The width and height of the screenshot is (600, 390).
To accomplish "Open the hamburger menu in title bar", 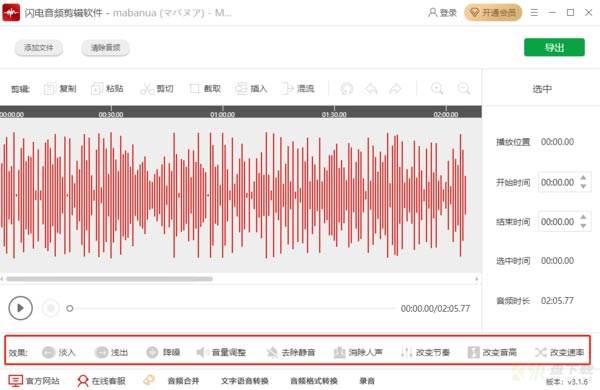I will [x=534, y=13].
